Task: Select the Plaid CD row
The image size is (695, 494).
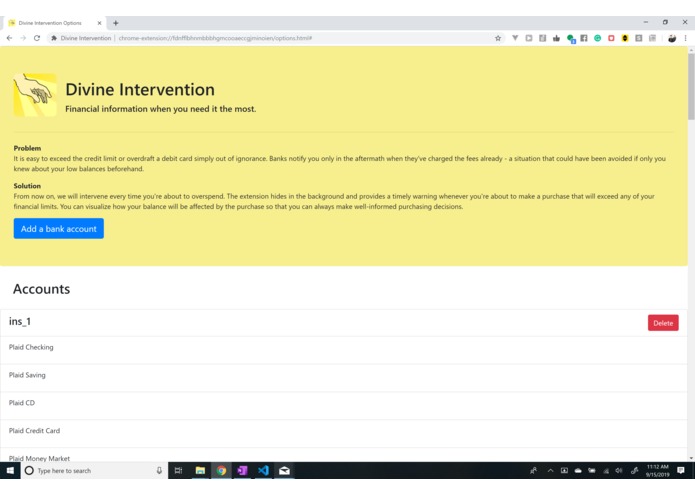Action: [344, 406]
